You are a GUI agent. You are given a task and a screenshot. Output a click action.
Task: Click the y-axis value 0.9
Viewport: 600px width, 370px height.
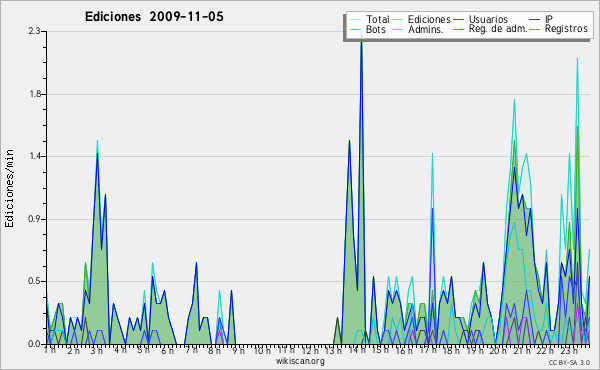tap(34, 219)
